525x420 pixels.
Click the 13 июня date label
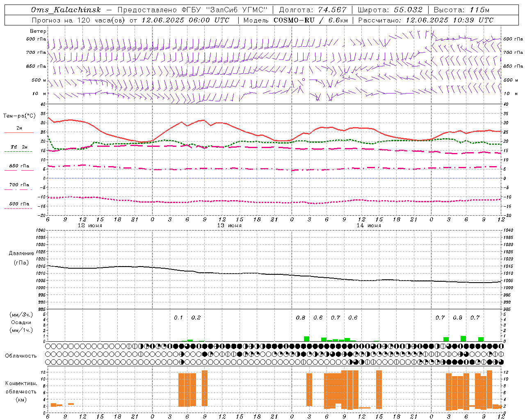229,226
